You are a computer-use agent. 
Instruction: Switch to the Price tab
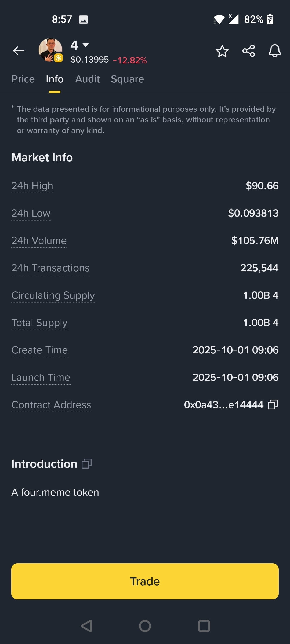(x=23, y=79)
